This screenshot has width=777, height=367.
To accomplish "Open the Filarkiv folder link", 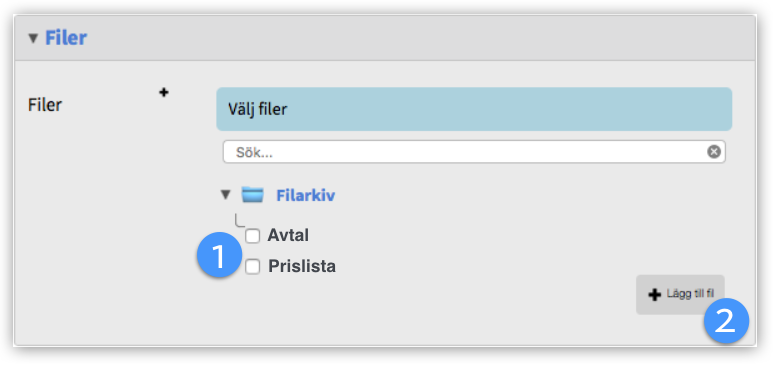I will 305,195.
